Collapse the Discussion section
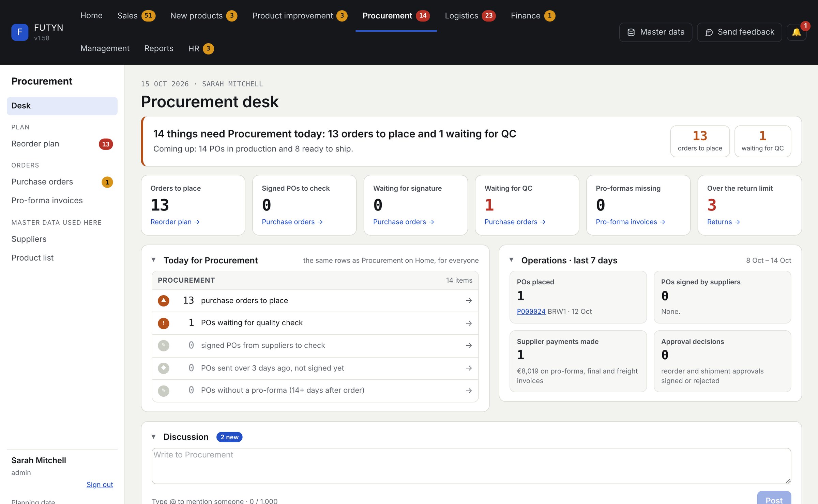This screenshot has height=504, width=818. (153, 437)
